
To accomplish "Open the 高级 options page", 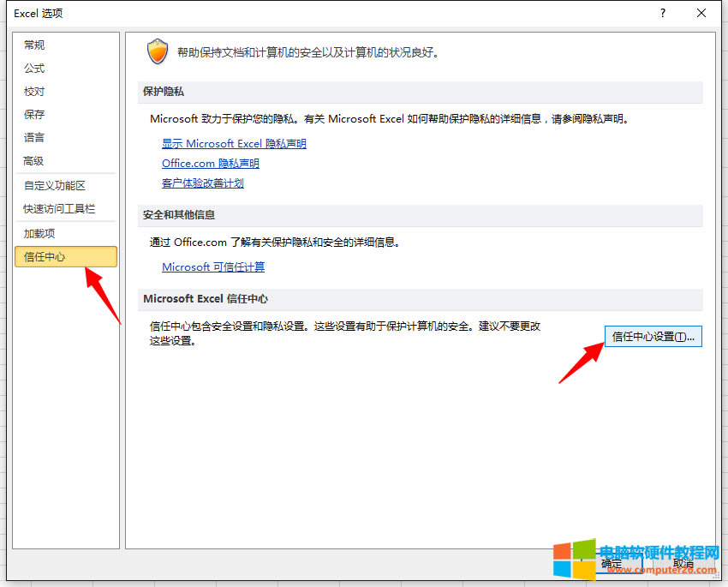I will pos(34,161).
